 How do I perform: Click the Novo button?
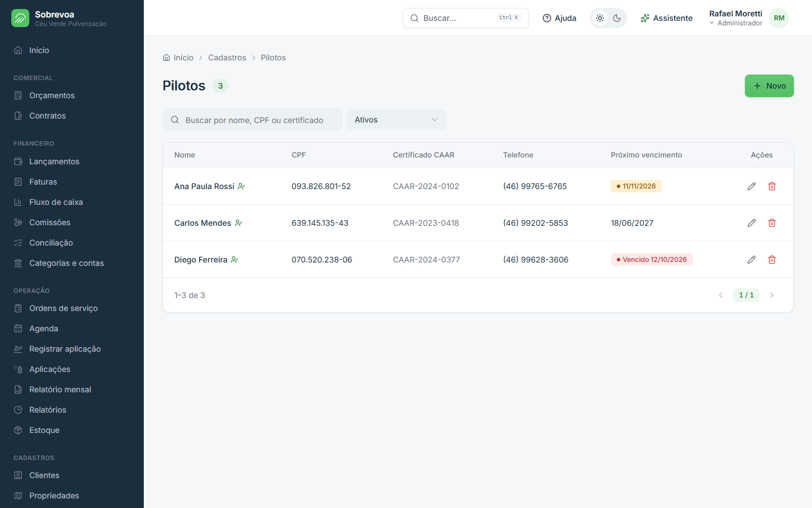coord(769,86)
